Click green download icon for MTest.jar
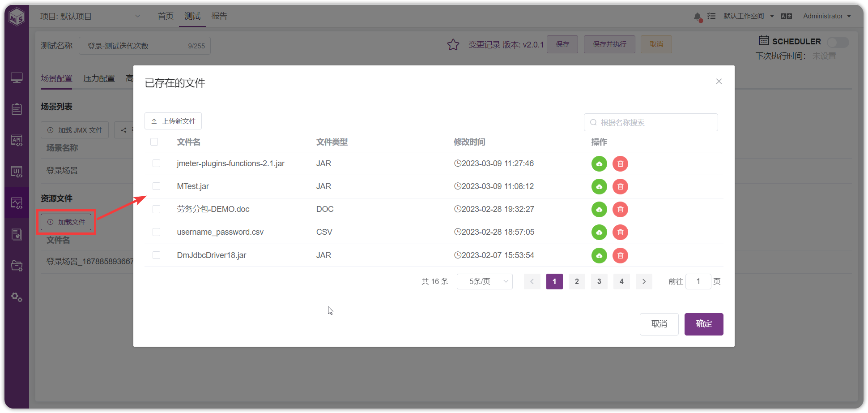The image size is (868, 413). [599, 187]
